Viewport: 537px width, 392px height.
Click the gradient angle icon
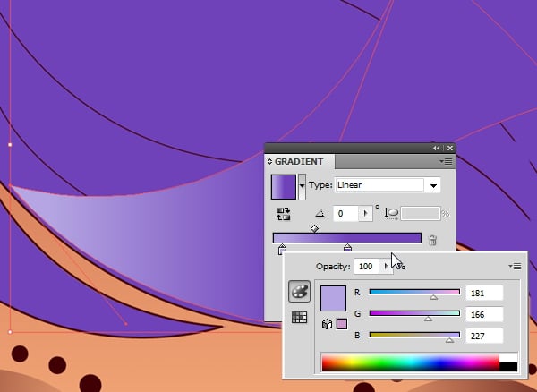tap(320, 214)
